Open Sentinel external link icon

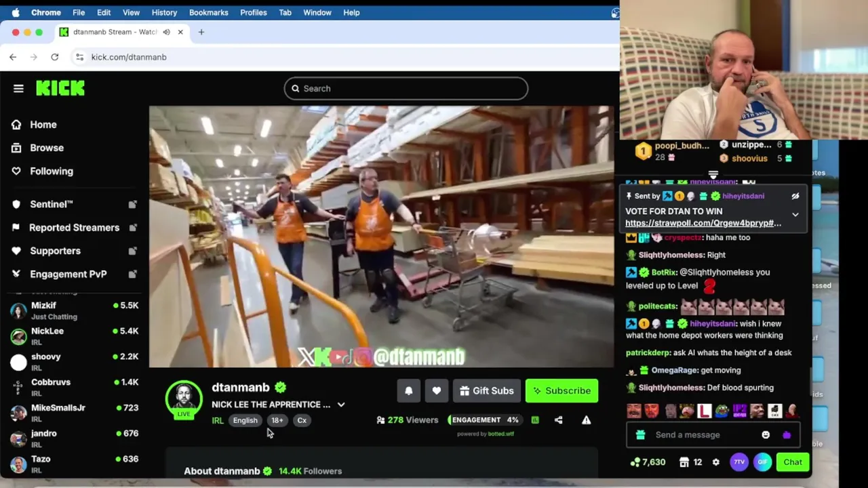[x=133, y=204]
